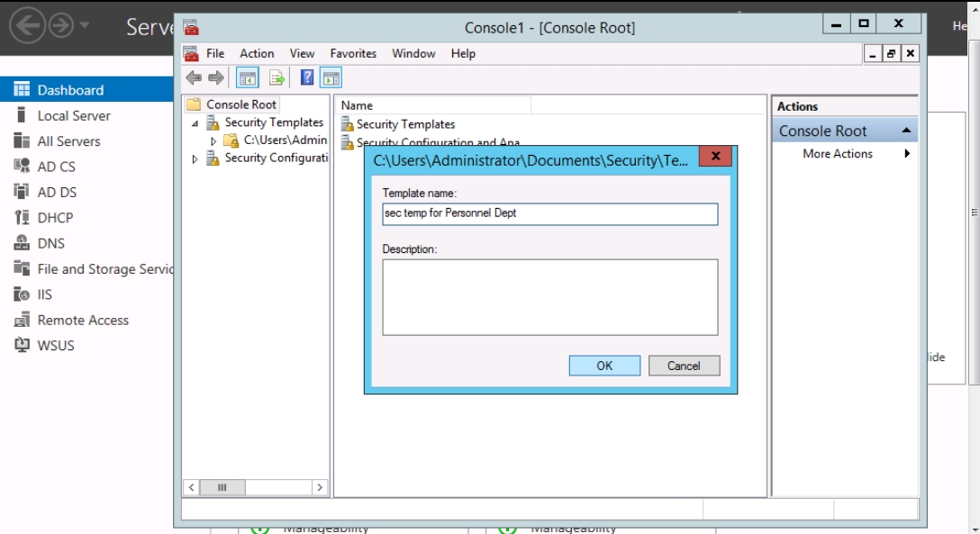
Task: Click the Back arrow in the MMC toolbar
Action: click(x=194, y=78)
